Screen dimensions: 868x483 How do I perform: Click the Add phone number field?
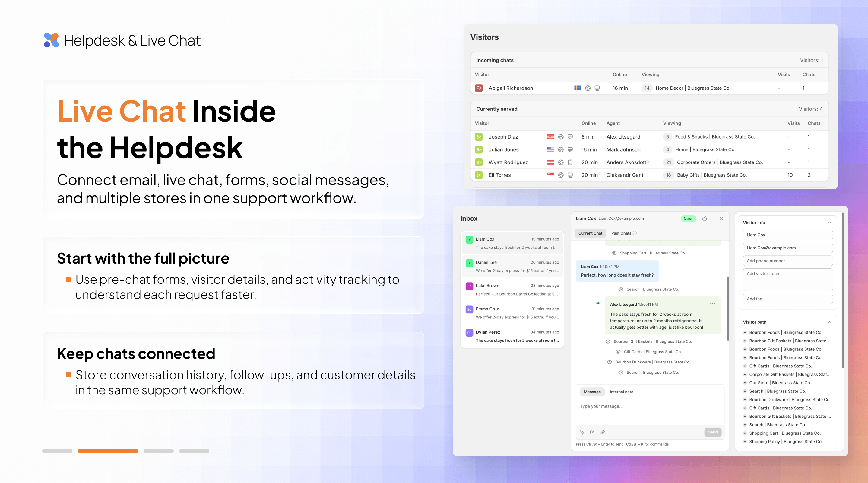pyautogui.click(x=787, y=261)
